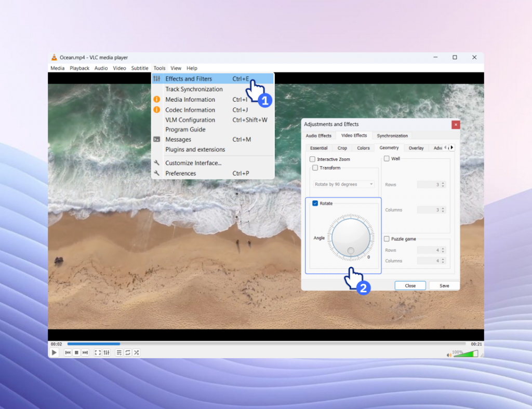Open the Rotate by 90 degrees dropdown
Viewport: 532px width, 409px height.
click(x=344, y=184)
